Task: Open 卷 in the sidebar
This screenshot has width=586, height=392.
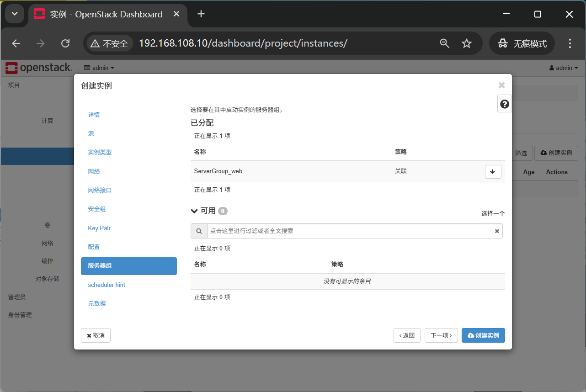Action: click(x=48, y=225)
